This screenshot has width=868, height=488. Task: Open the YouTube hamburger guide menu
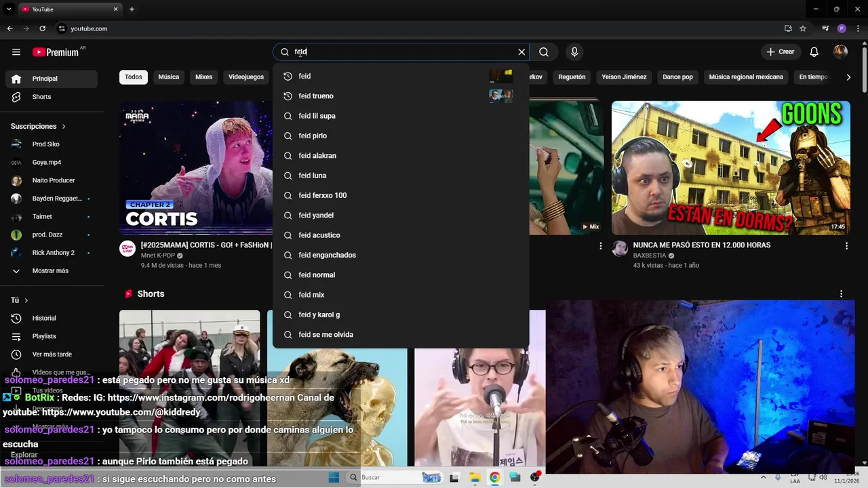(x=16, y=52)
